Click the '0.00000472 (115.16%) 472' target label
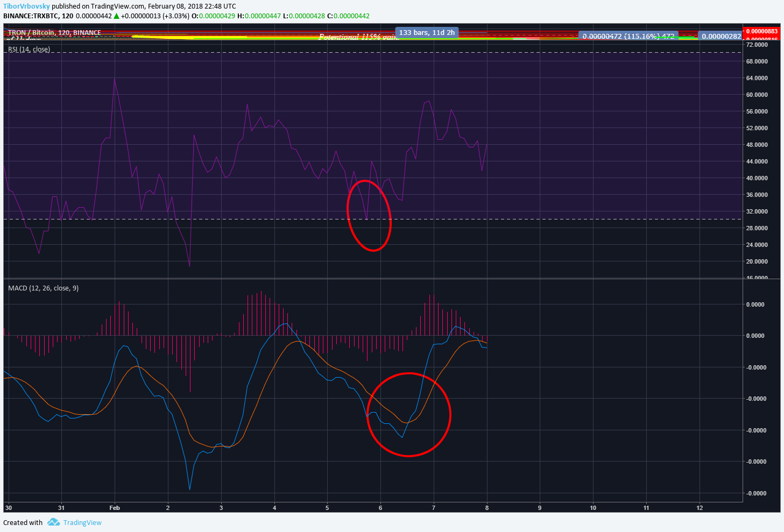Viewport: 784px width, 532px height. [x=628, y=36]
